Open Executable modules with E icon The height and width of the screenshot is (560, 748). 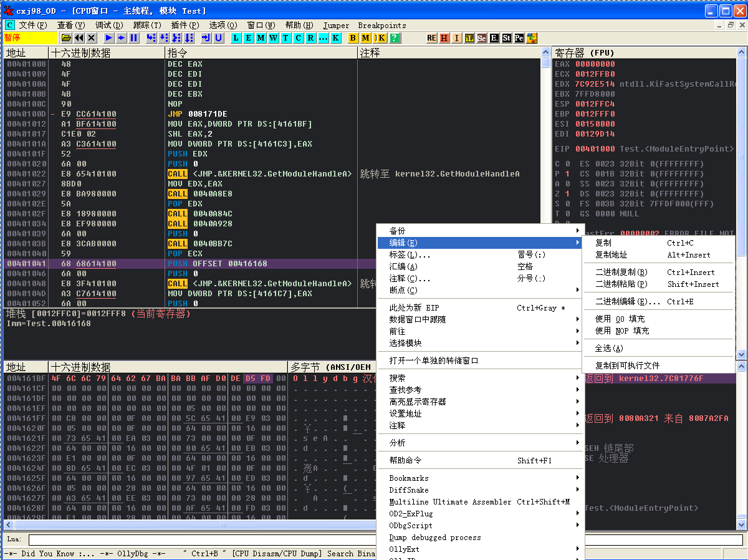click(x=249, y=38)
